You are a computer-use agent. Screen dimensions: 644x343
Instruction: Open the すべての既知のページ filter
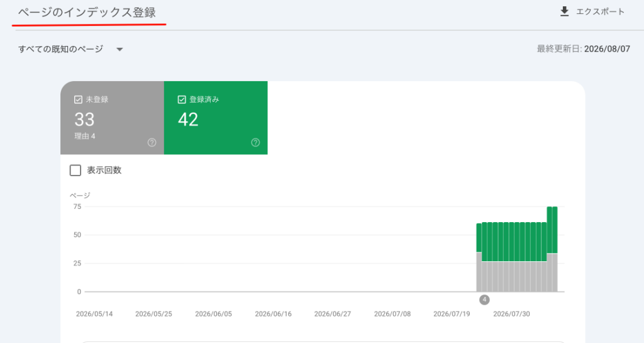tap(70, 49)
